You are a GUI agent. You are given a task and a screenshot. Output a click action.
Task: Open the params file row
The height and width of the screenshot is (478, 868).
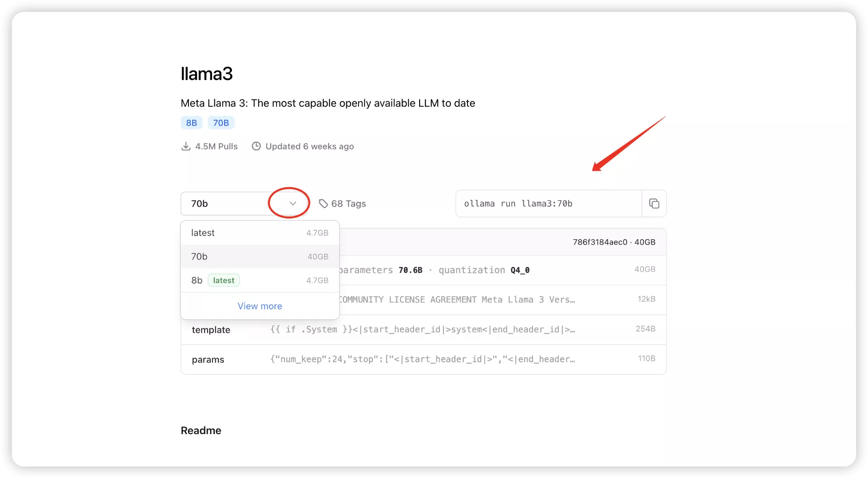(424, 360)
